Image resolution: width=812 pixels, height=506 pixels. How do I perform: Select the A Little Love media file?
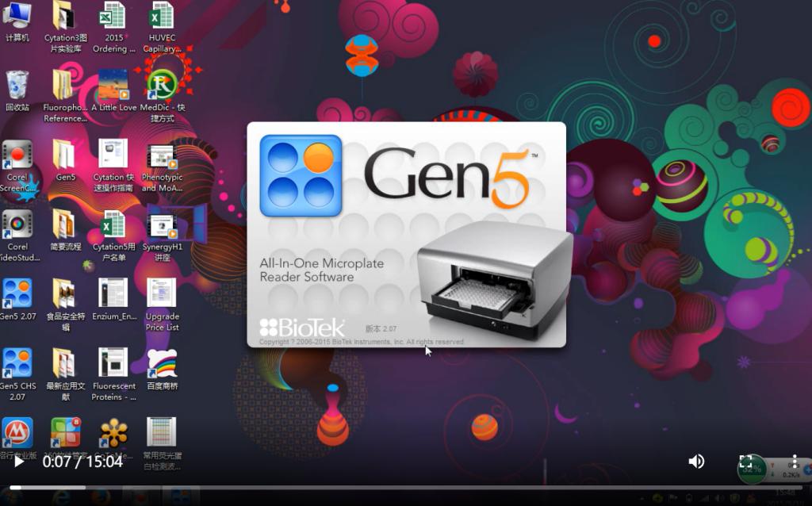[x=114, y=91]
